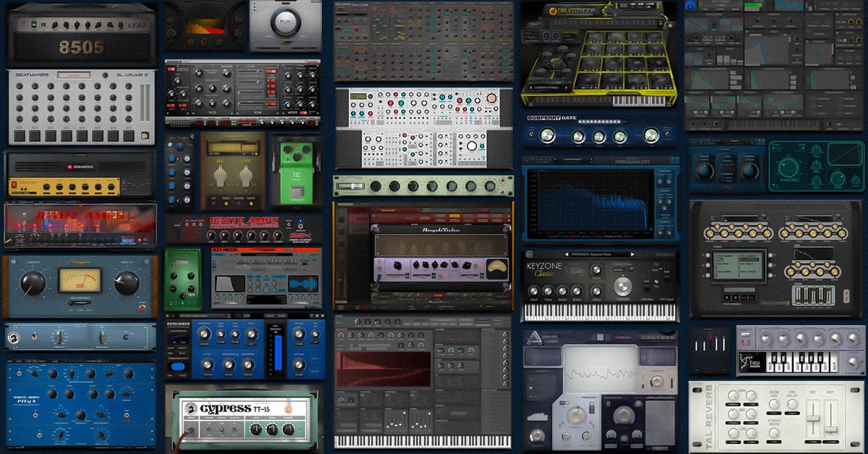
Task: Click a key on KeyZone piano keyboard
Action: [x=600, y=312]
